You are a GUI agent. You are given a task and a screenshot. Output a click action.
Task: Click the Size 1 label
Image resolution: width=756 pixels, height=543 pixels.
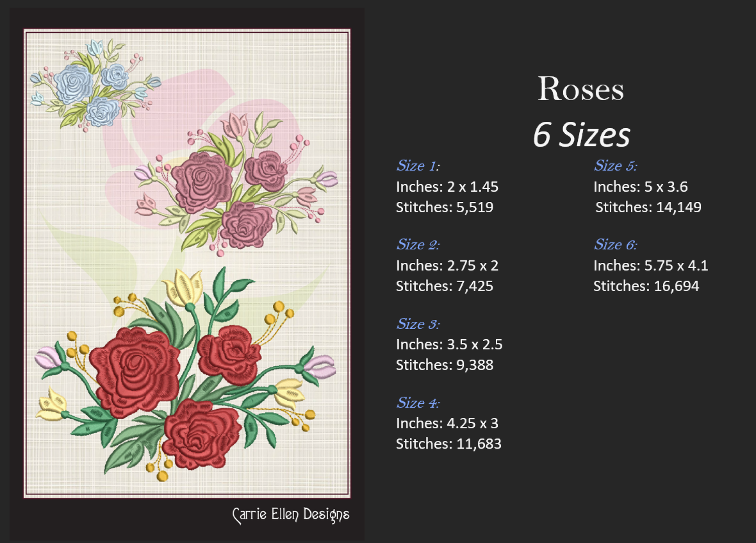pos(418,166)
